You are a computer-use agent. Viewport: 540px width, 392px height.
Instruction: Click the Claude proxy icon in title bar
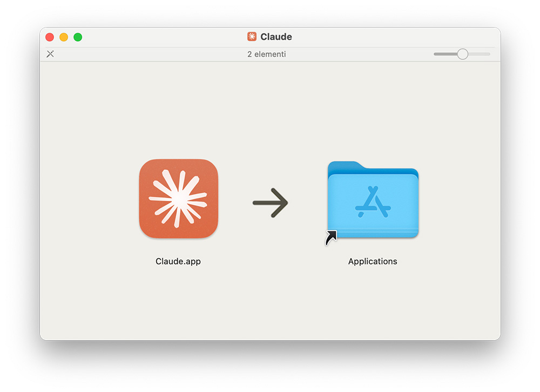252,37
